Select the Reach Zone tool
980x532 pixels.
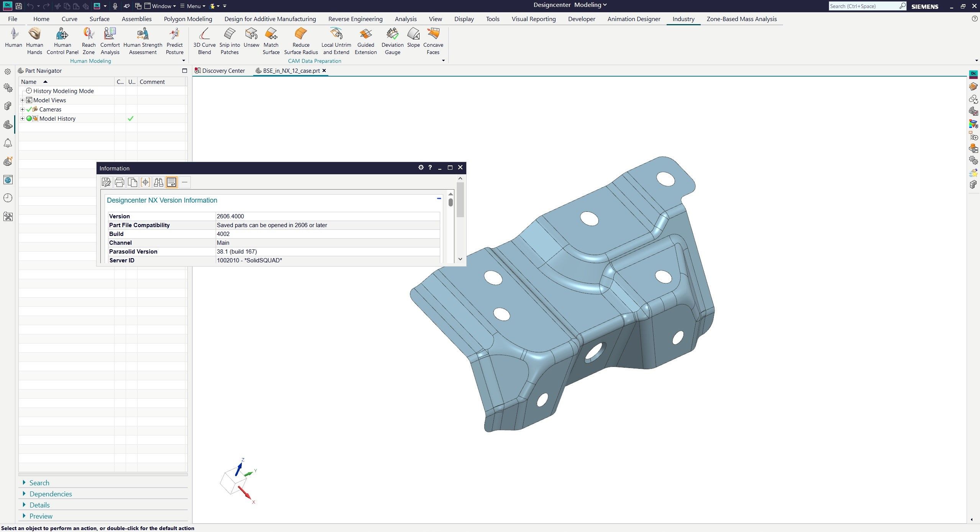[x=88, y=41]
